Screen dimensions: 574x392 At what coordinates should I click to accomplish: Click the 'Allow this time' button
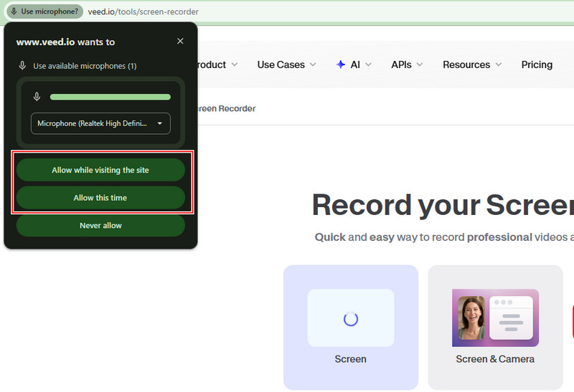(x=100, y=198)
